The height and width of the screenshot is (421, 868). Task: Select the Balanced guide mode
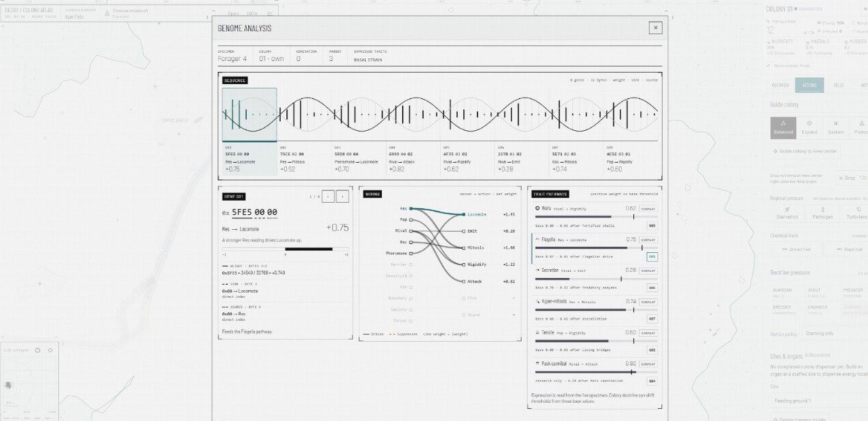pos(783,128)
